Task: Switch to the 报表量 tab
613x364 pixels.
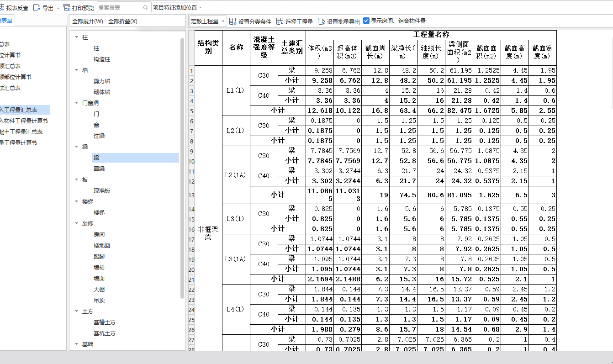Action: click(x=7, y=20)
